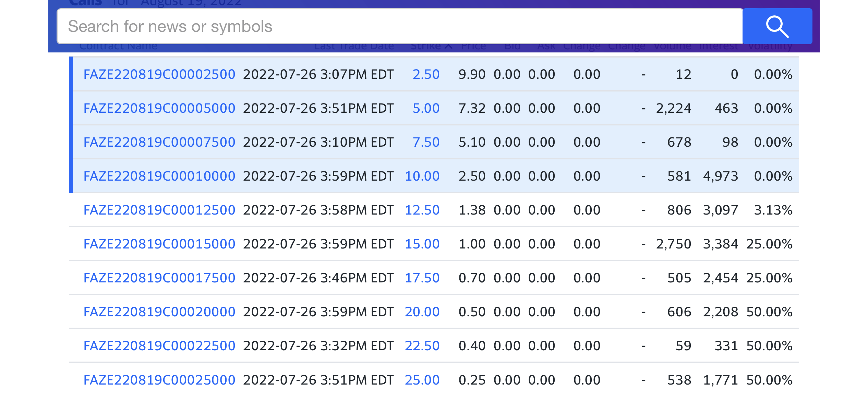Focus the Search for news or symbols field

(x=400, y=26)
